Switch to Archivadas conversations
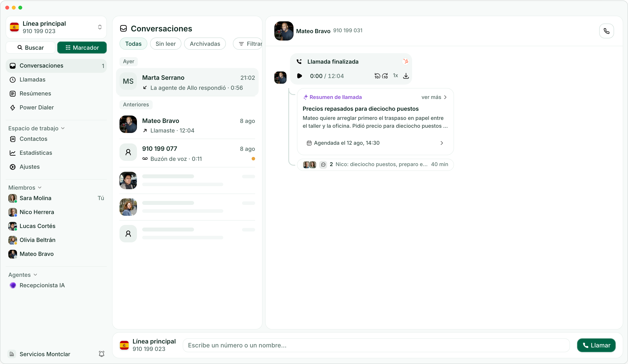The height and width of the screenshot is (364, 628). (205, 44)
